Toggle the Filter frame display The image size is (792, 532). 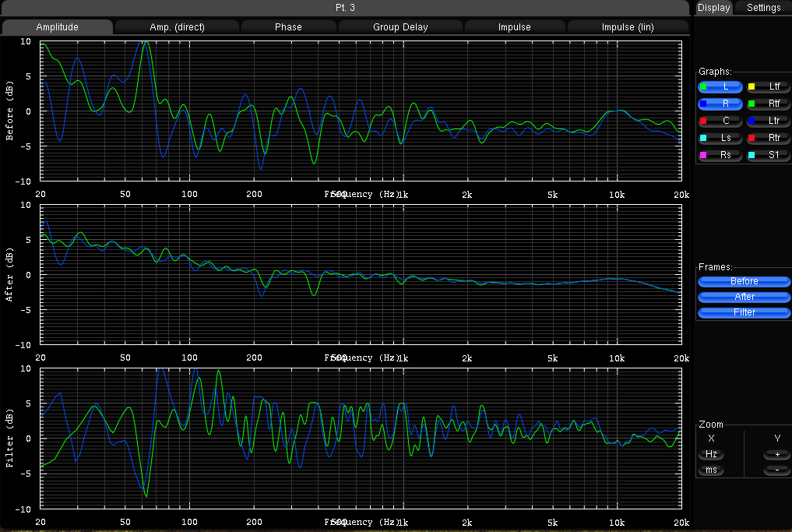(744, 312)
